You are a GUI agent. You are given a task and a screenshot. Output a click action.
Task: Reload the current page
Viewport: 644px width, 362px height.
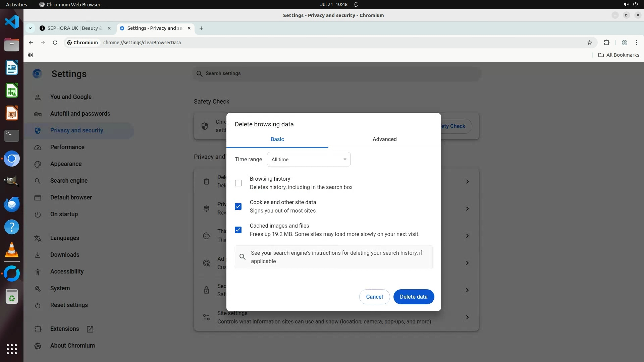tap(55, 43)
